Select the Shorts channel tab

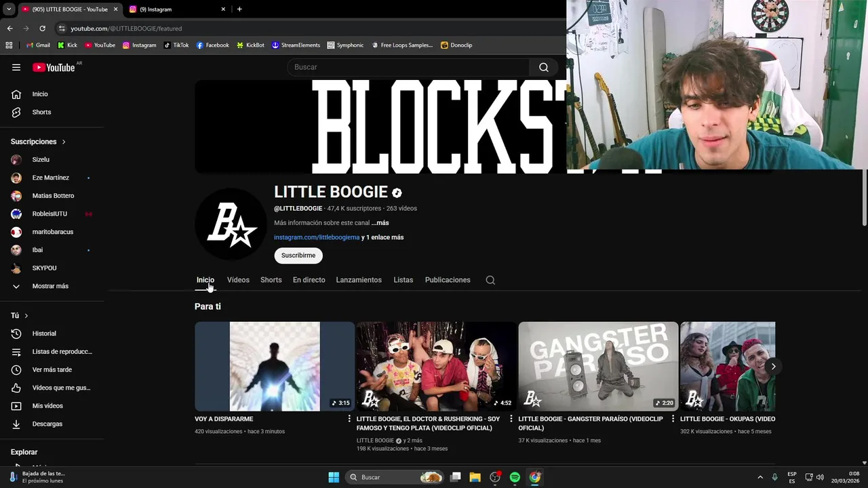point(271,280)
